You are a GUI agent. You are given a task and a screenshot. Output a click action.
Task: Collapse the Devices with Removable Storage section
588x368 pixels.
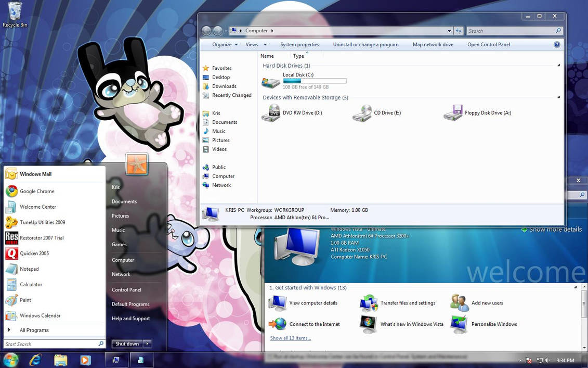click(558, 97)
